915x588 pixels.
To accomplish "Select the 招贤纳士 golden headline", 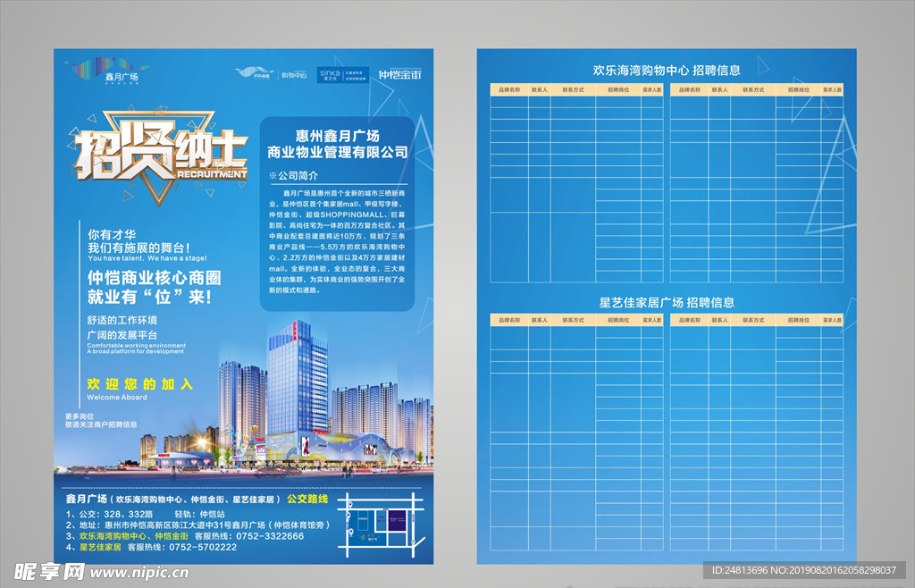I will (x=161, y=155).
